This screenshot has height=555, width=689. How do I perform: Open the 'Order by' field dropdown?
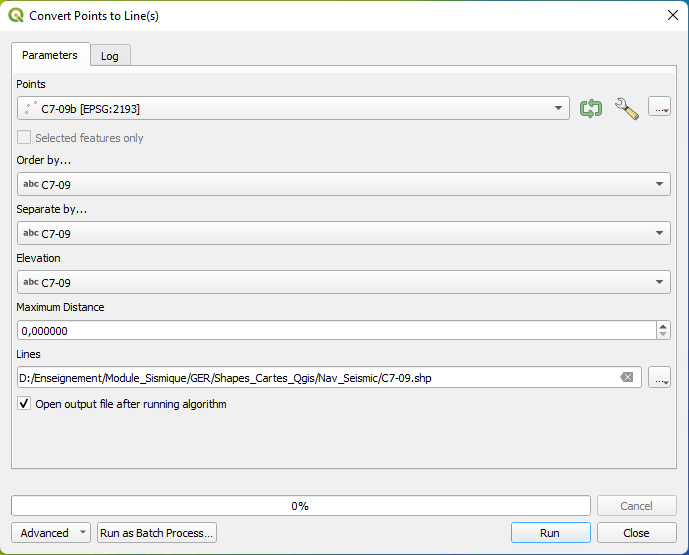coord(660,185)
